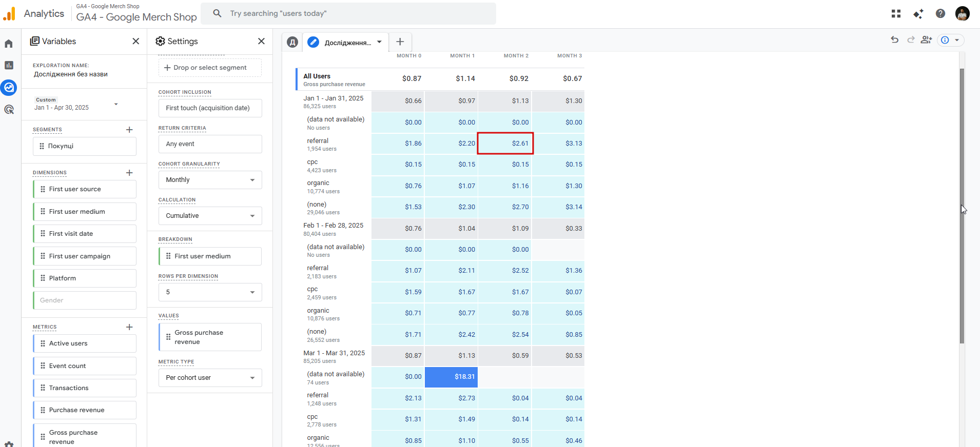The image size is (980, 447).
Task: Open the Cohort Granularity Monthly dropdown
Action: 210,180
